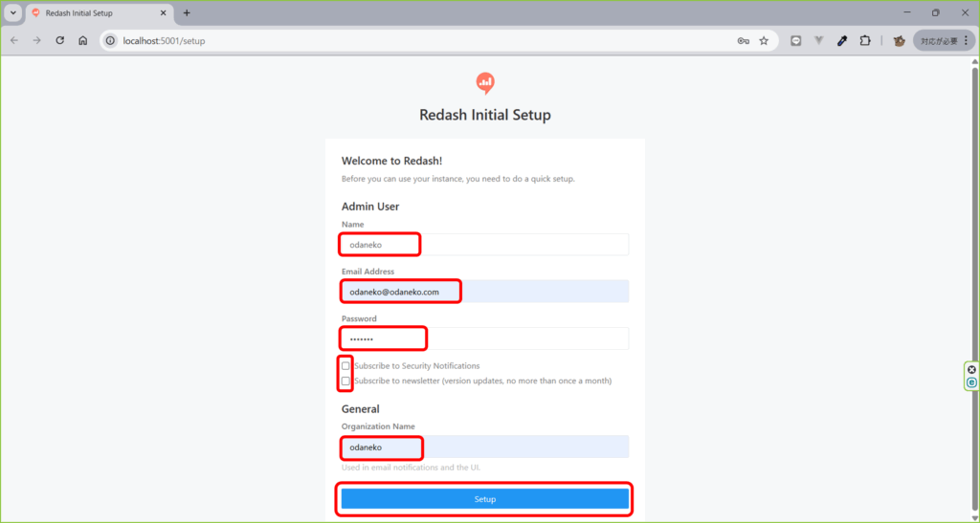Image resolution: width=980 pixels, height=523 pixels.
Task: Open the site information icon beside the URL
Action: coord(110,41)
